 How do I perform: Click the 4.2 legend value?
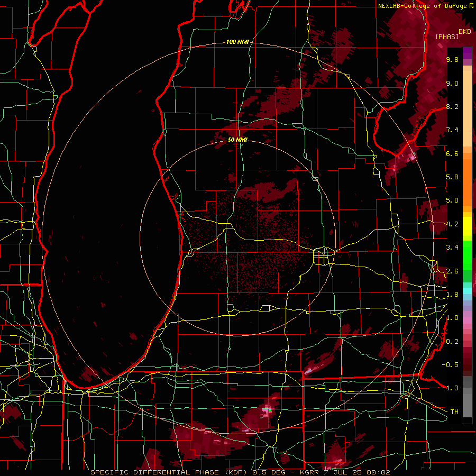[x=452, y=224]
